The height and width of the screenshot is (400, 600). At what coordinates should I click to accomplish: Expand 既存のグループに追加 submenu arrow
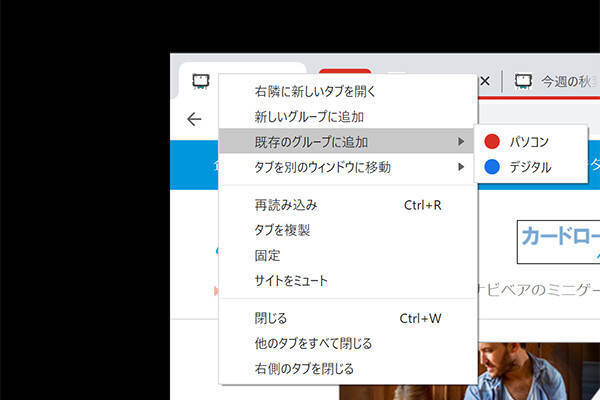(x=461, y=142)
